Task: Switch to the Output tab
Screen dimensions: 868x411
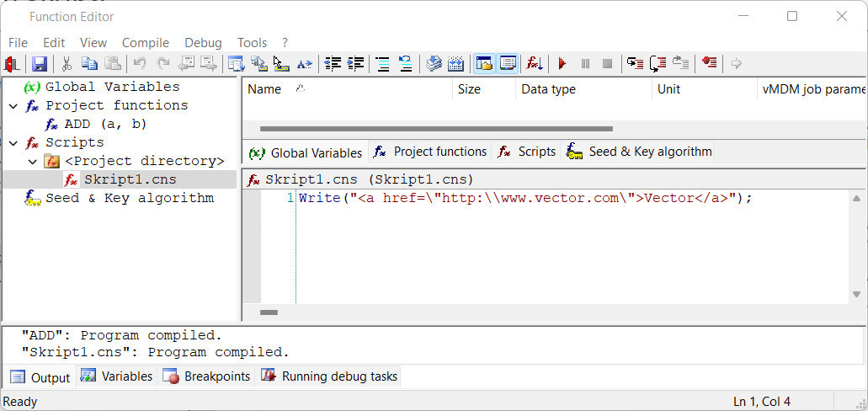Action: [x=40, y=378]
